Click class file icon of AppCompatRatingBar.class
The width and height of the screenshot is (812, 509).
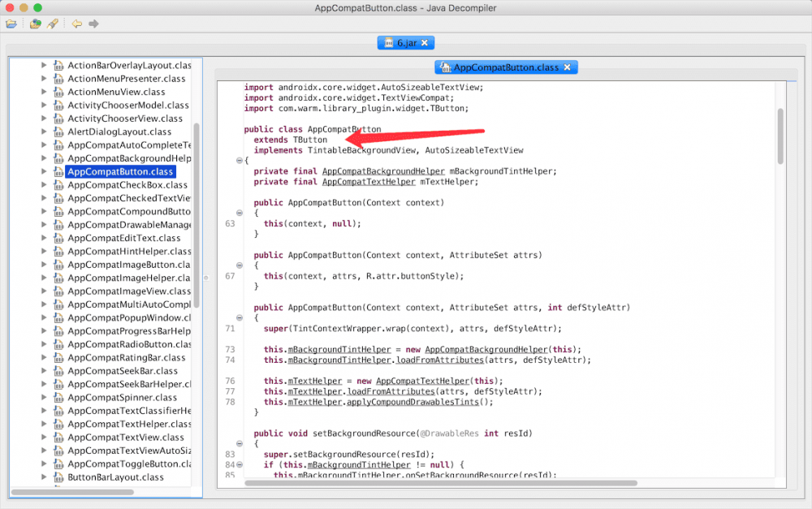pos(58,358)
